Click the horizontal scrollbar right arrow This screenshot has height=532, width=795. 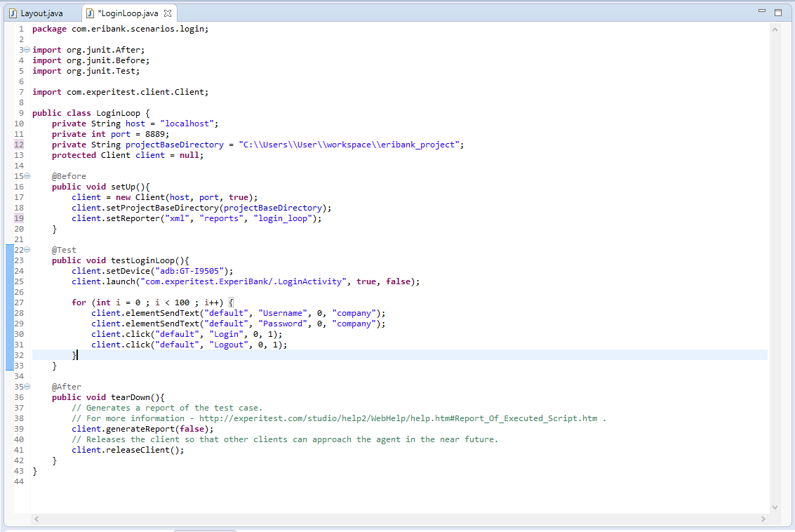click(x=763, y=519)
